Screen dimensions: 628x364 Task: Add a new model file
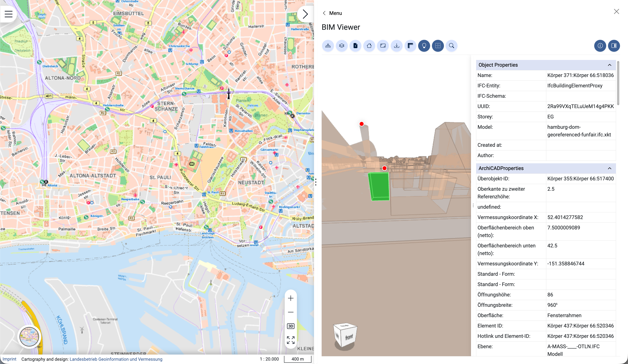(355, 46)
